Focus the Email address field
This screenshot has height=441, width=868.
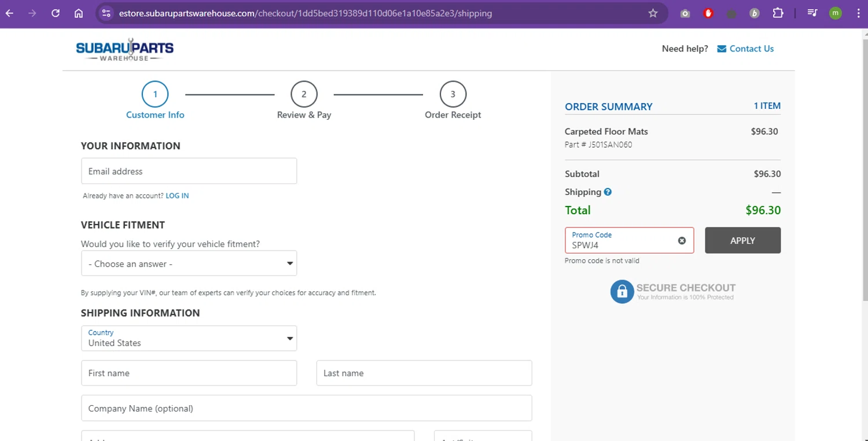pyautogui.click(x=189, y=171)
